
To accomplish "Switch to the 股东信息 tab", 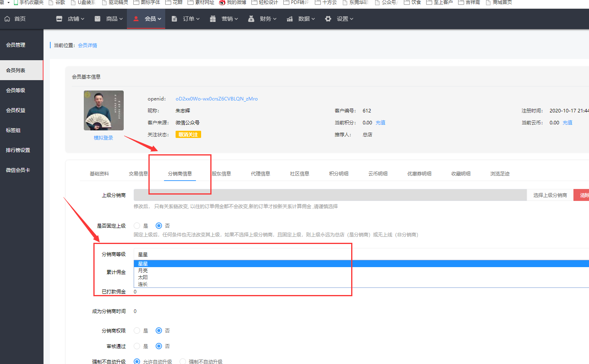I will pos(221,173).
